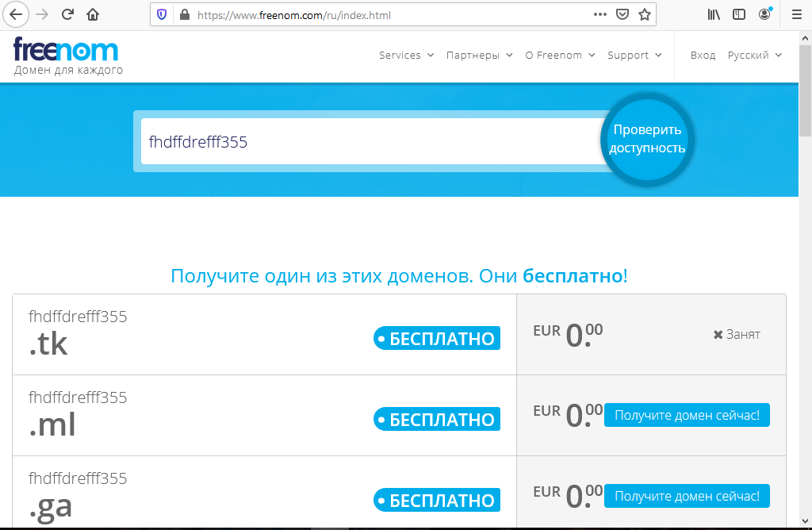Click БЕСПЛАТНО badge for .ga

[x=437, y=500]
